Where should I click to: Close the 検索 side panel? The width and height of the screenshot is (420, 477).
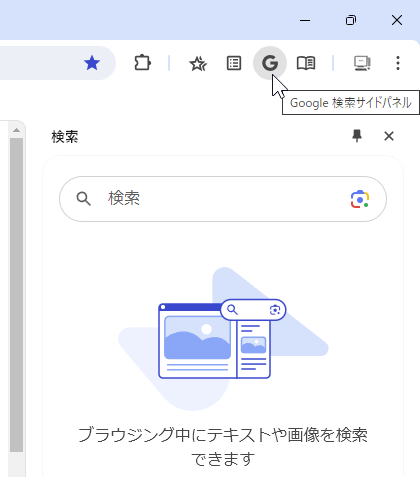point(389,136)
